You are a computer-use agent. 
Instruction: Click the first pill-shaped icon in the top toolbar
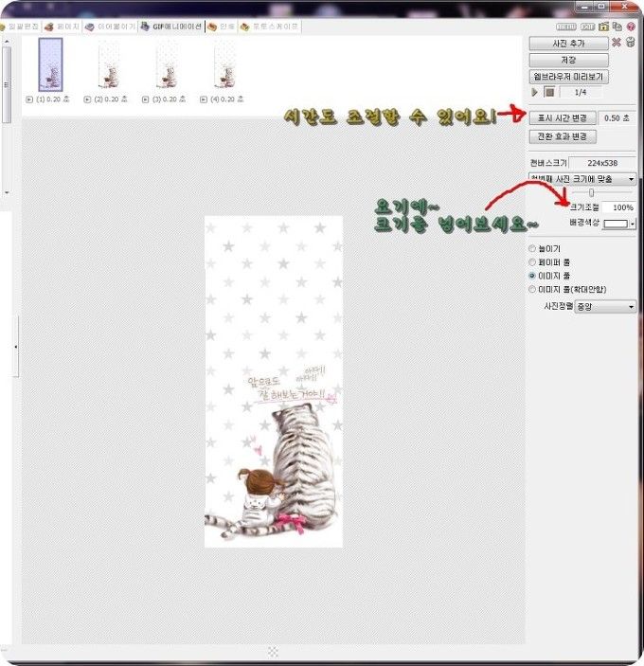tap(566, 27)
